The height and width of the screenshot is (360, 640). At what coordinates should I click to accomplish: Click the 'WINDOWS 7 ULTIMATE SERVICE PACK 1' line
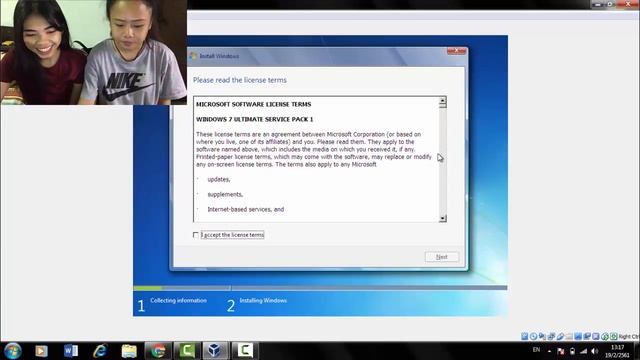coord(254,119)
